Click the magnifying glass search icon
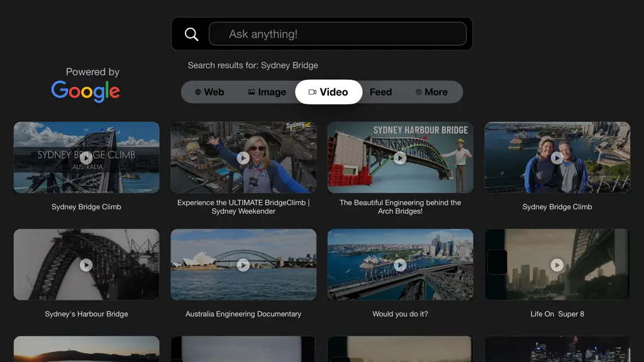The width and height of the screenshot is (644, 362). [191, 34]
